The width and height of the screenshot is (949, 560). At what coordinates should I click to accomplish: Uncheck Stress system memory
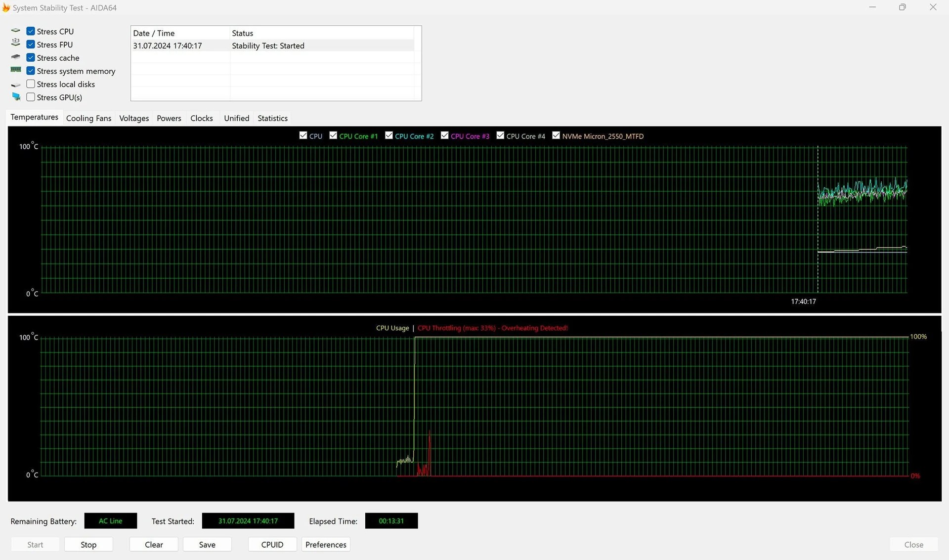[x=31, y=71]
